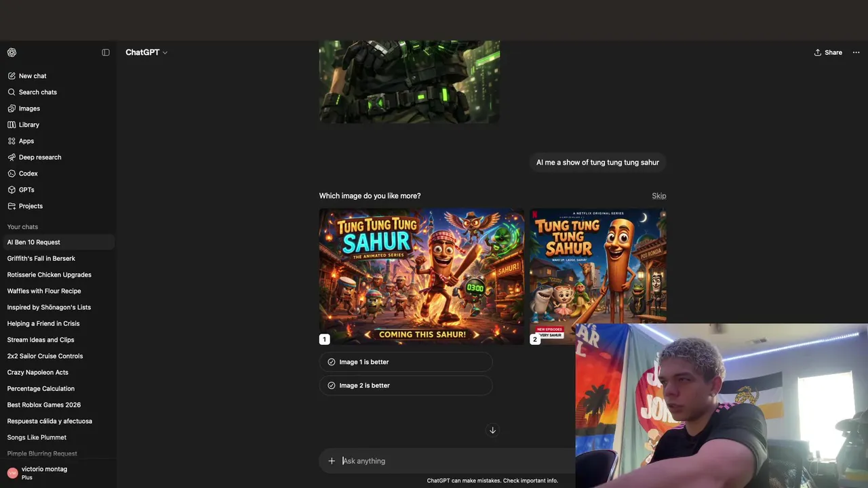
Task: Jump to bottom with the down arrow
Action: 492,430
